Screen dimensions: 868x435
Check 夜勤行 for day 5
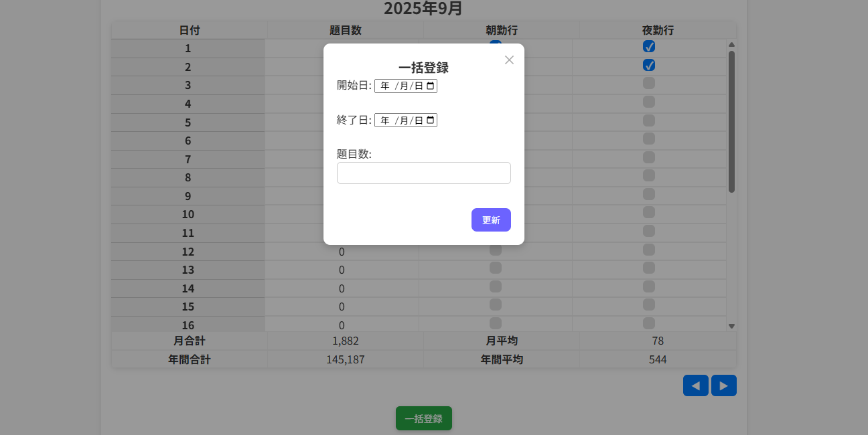649,120
